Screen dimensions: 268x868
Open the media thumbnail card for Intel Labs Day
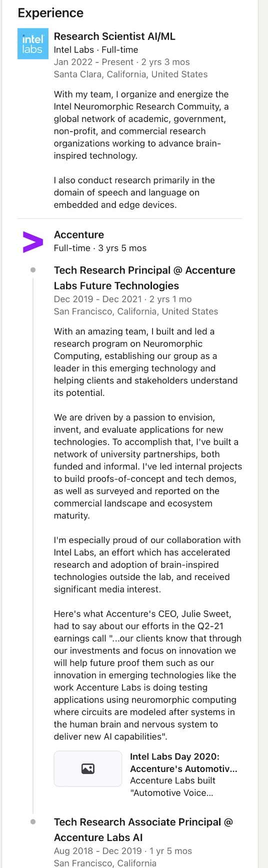coord(88,768)
